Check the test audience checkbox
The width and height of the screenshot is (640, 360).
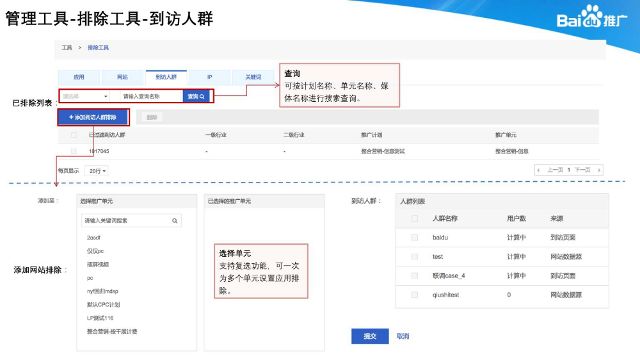414,257
